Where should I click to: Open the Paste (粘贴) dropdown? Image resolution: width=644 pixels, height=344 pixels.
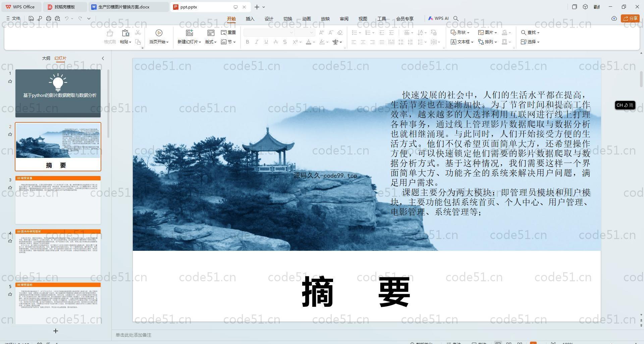125,42
